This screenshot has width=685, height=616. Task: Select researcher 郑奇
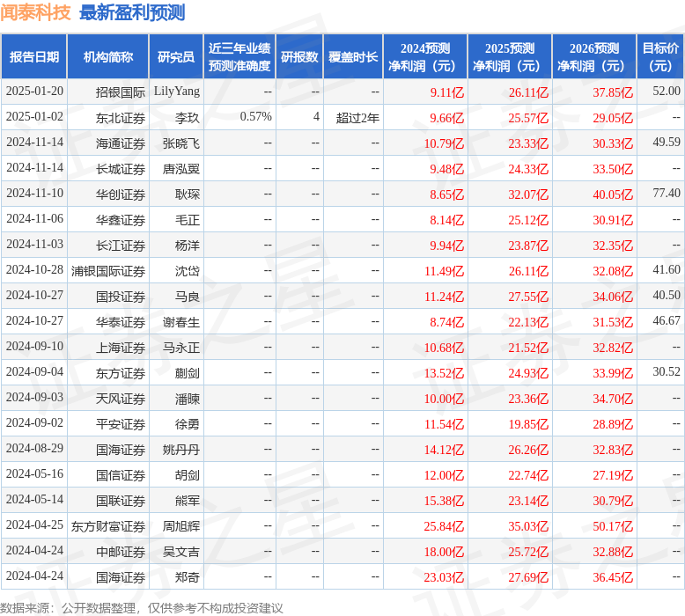[187, 577]
